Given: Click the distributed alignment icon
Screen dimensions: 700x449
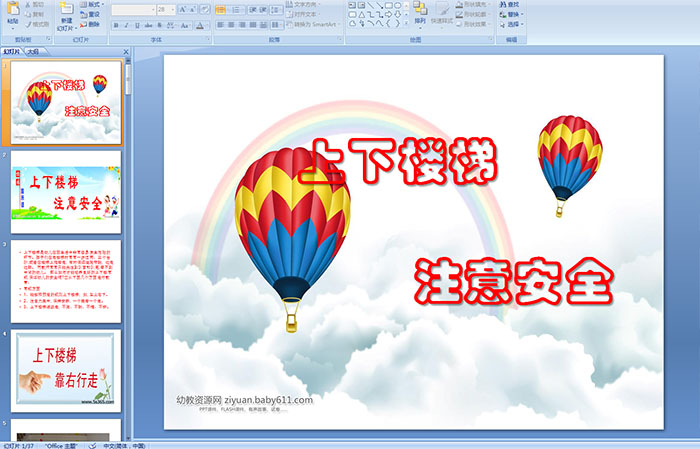Looking at the screenshot, I should click(263, 25).
